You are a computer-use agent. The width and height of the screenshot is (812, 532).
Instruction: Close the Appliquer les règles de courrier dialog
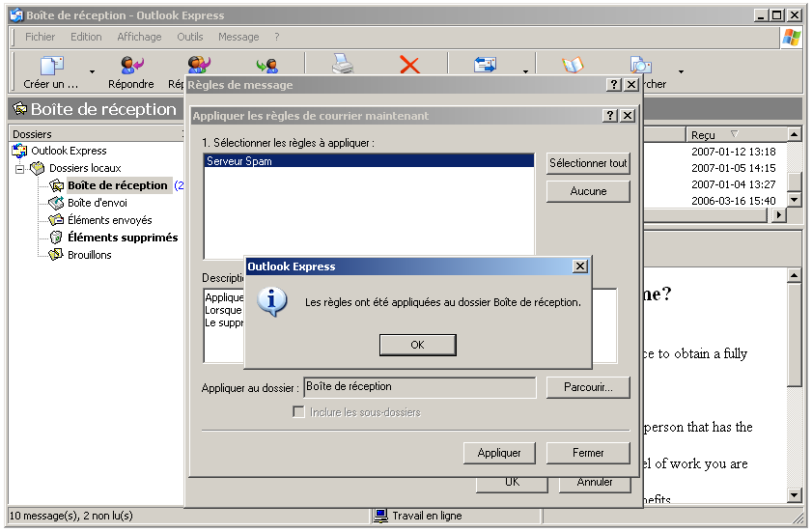(x=628, y=116)
